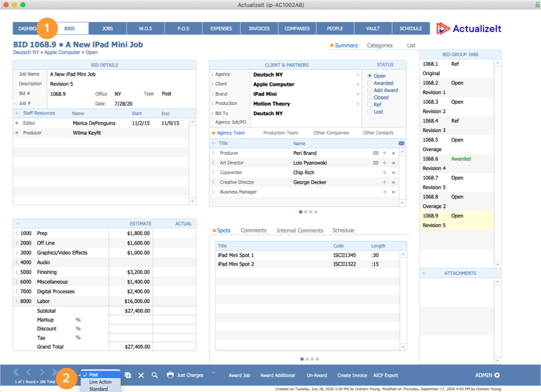
Task: Click the print icon beside Just Charges
Action: click(171, 375)
